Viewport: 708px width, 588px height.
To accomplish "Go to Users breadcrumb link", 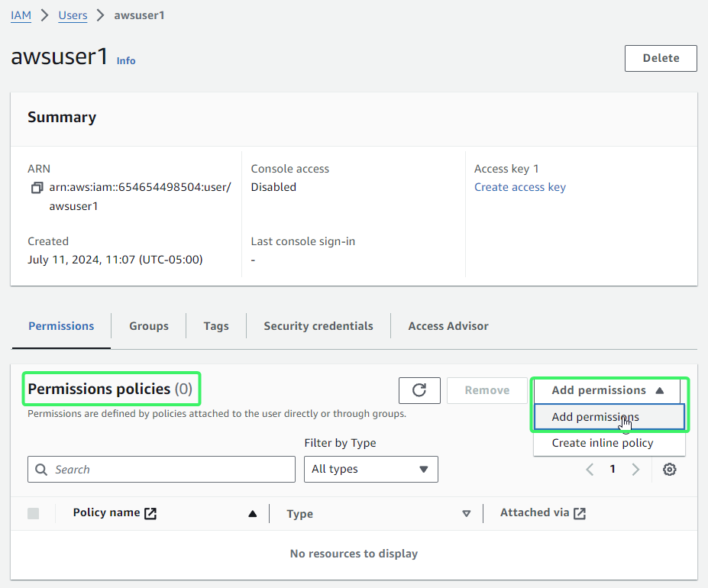I will (x=73, y=15).
